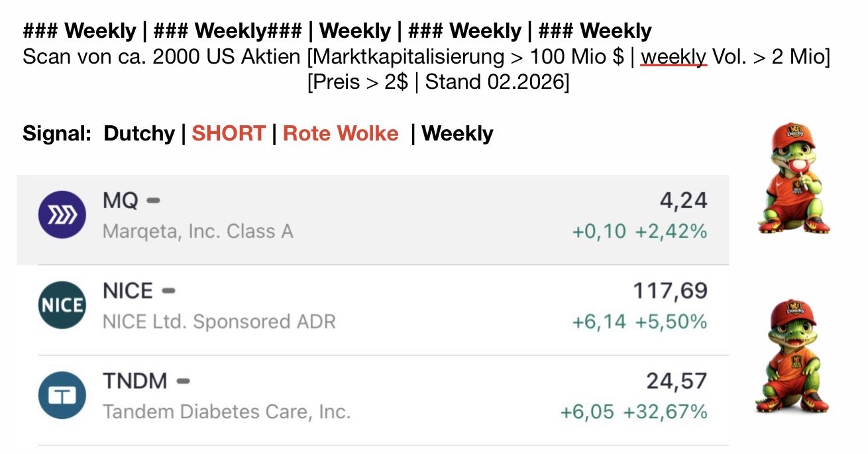Click the NICE price 117,69
Screen dimensions: 868x454
(x=670, y=290)
